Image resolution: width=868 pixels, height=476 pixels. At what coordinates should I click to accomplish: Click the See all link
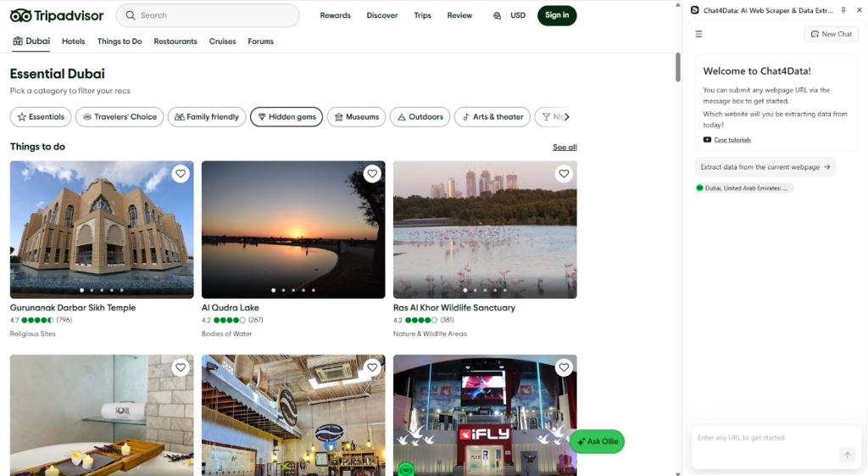pyautogui.click(x=565, y=148)
